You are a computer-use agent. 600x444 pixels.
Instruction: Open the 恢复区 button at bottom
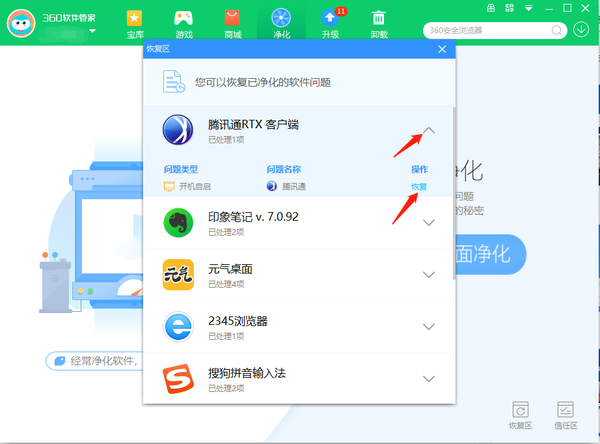[518, 414]
